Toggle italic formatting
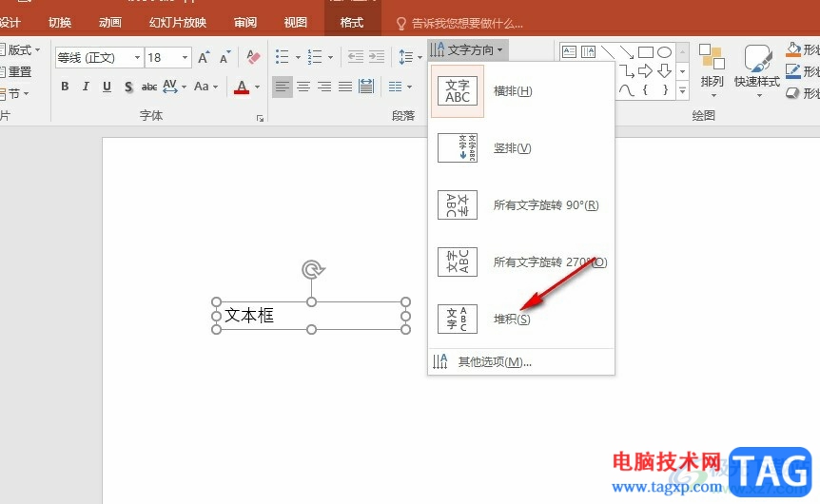Viewport: 820px width, 504px height. (x=86, y=87)
